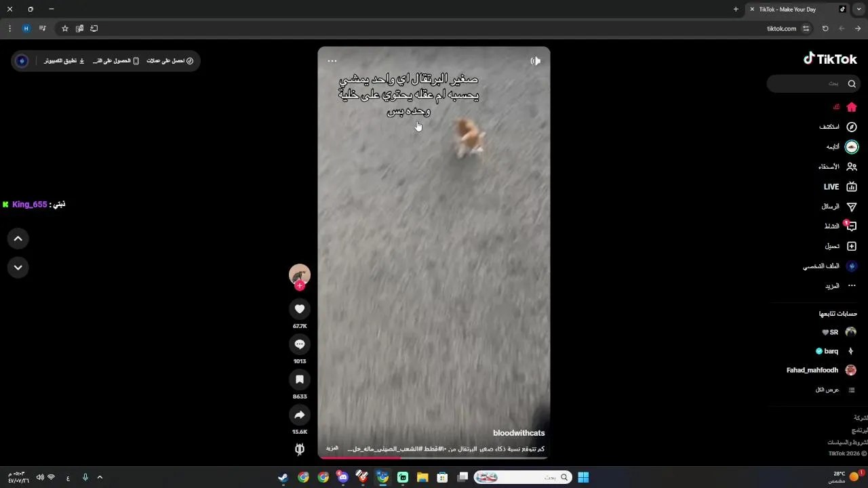Click the TikTok search field
The height and width of the screenshot is (488, 868).
[814, 83]
